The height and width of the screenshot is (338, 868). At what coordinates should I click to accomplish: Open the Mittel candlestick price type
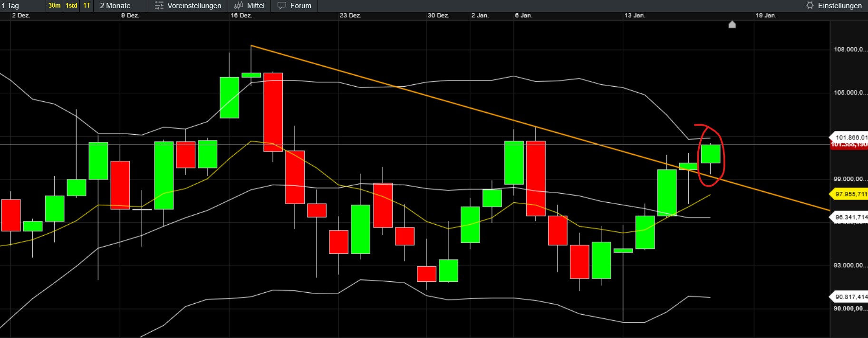click(x=250, y=6)
